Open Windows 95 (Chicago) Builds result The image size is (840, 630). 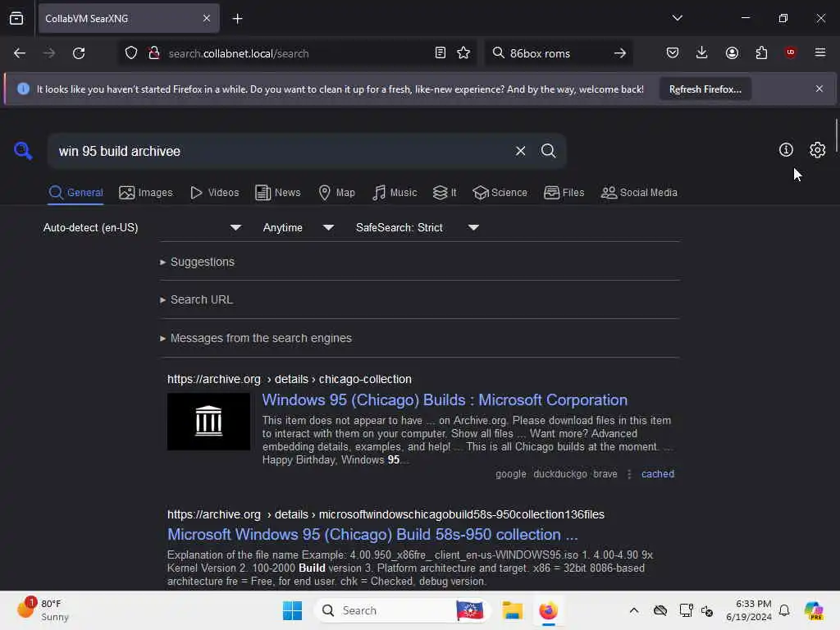(445, 400)
